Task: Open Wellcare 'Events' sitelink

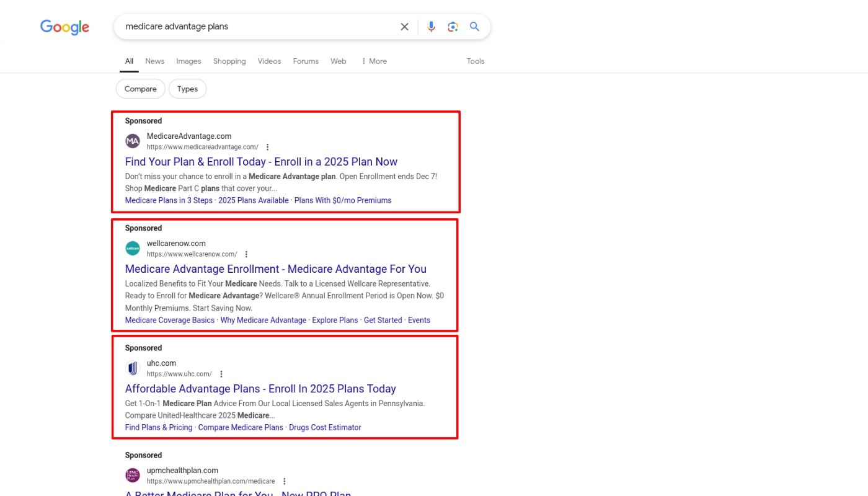Action: 419,320
